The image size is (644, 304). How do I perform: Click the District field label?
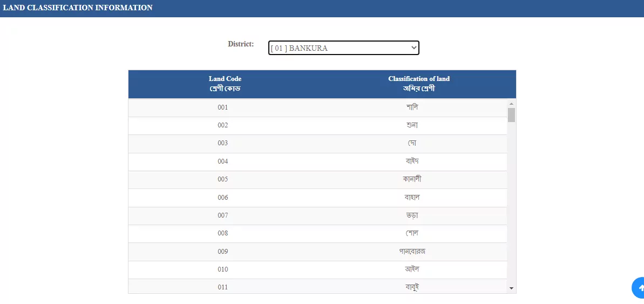click(241, 44)
